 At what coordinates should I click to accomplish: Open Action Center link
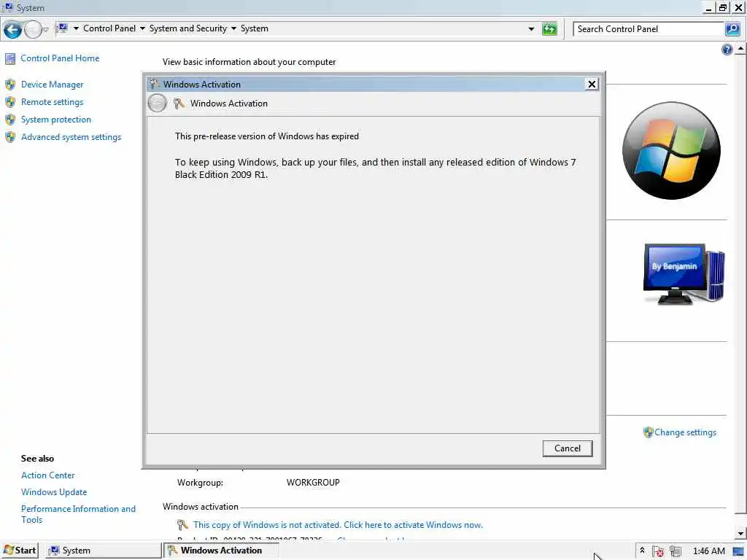point(47,475)
